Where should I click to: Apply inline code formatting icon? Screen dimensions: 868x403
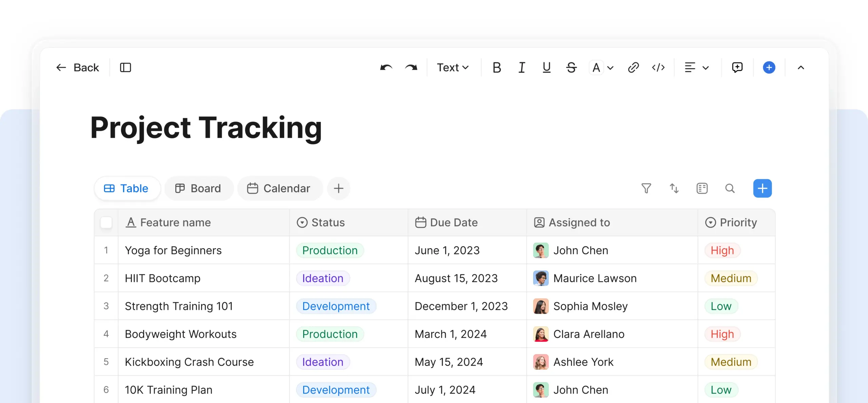coord(658,67)
